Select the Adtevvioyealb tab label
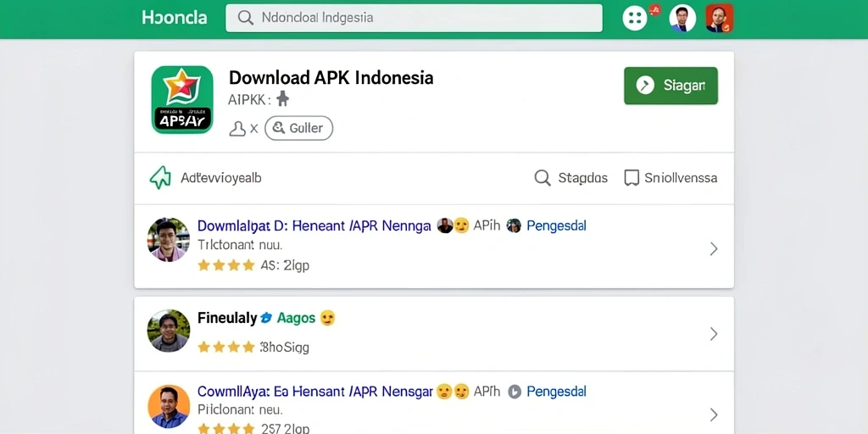Screen dimensions: 868x434 pyautogui.click(x=221, y=178)
